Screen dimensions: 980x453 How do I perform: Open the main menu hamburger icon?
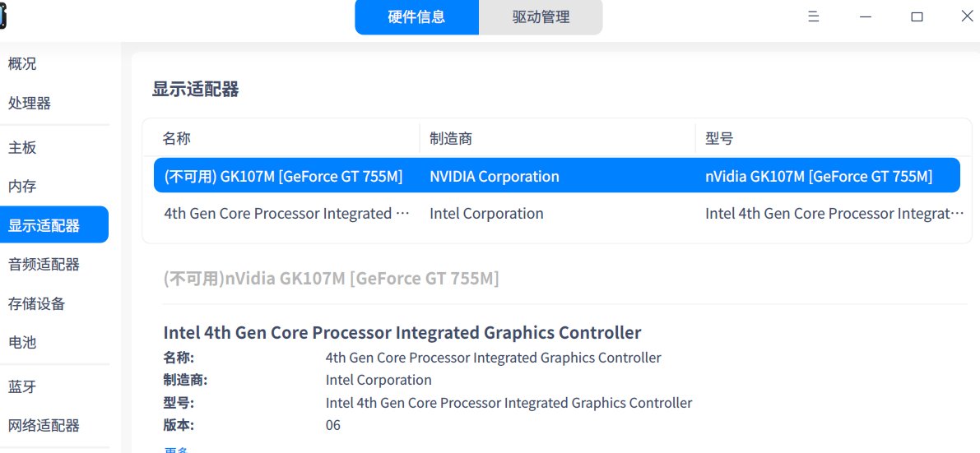pyautogui.click(x=814, y=16)
